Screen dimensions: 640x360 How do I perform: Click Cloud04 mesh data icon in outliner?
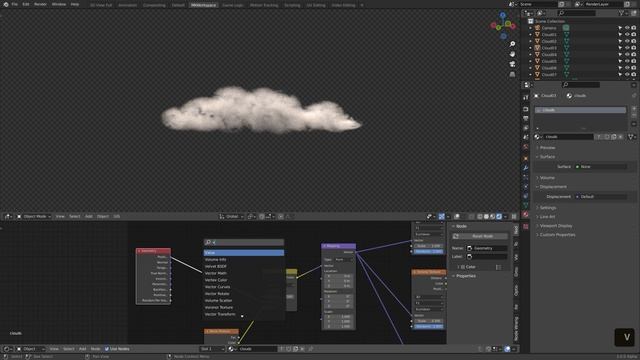coord(566,55)
